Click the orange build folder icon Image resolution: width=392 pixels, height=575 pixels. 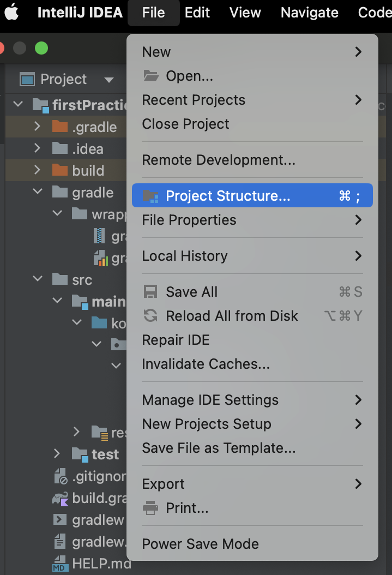coord(60,170)
